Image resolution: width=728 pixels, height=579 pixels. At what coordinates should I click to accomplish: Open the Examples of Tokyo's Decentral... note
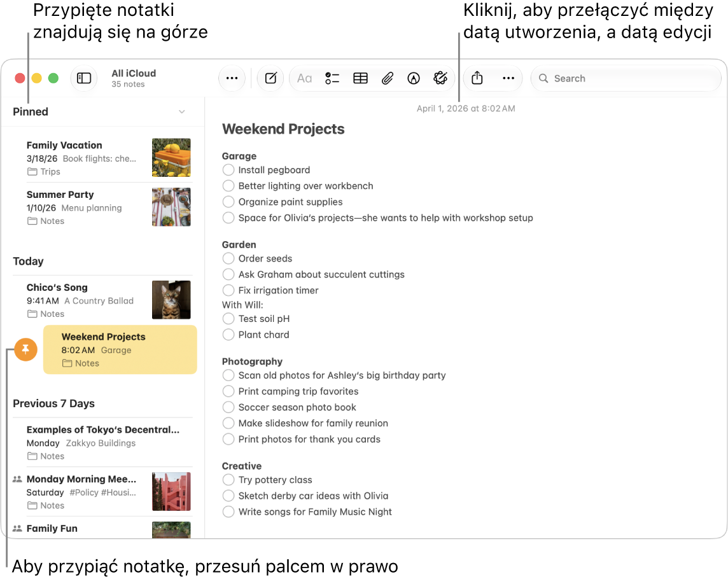tap(102, 442)
